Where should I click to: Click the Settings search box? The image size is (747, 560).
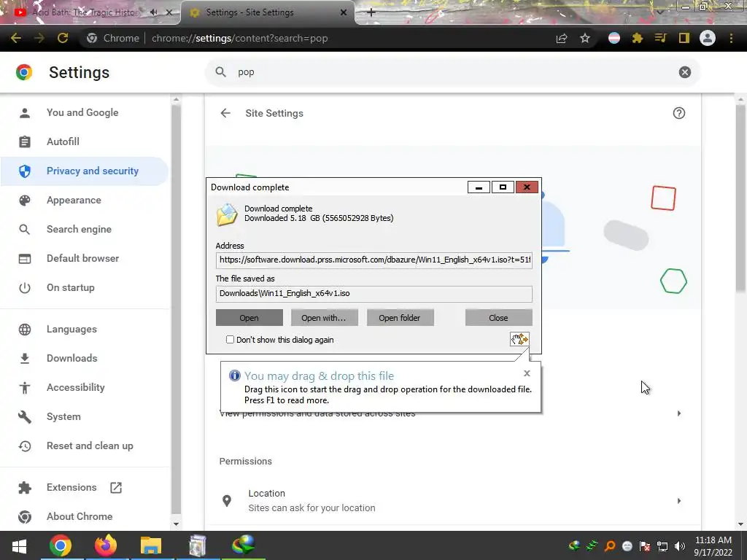[452, 72]
